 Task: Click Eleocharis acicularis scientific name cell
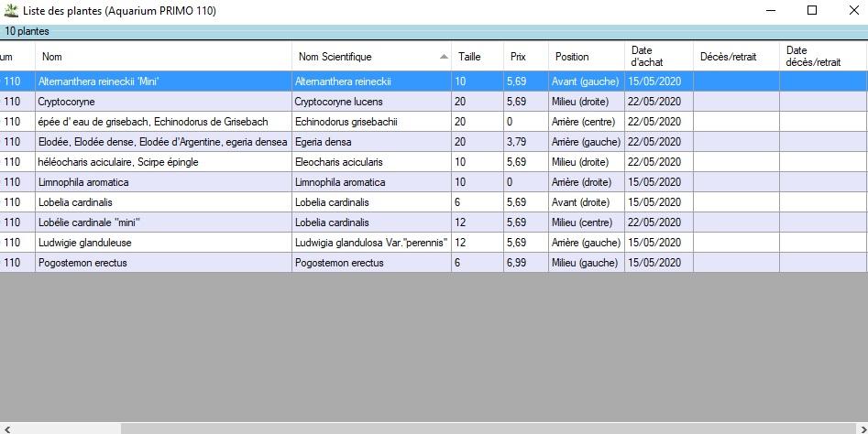pyautogui.click(x=372, y=162)
